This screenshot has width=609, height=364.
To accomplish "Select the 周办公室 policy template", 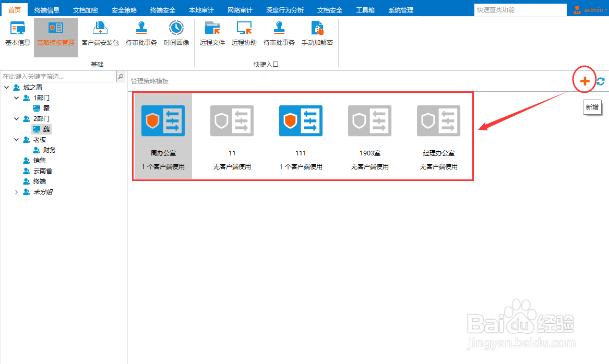I will point(163,136).
